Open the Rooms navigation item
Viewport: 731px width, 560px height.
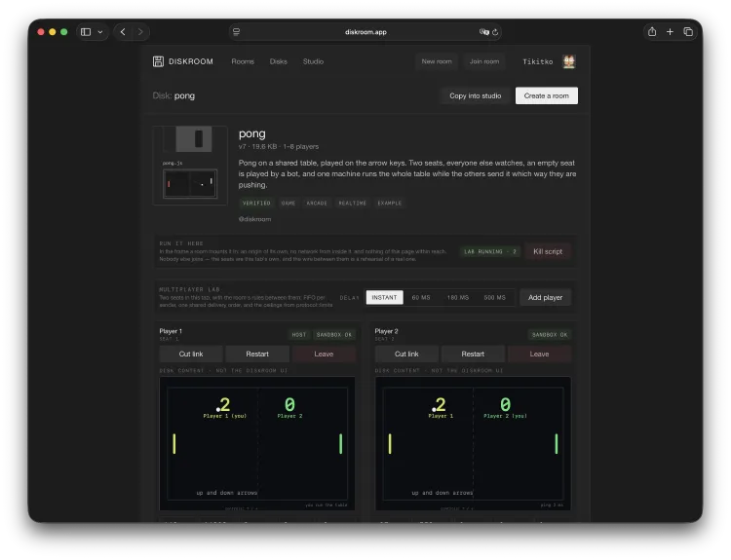(x=243, y=61)
